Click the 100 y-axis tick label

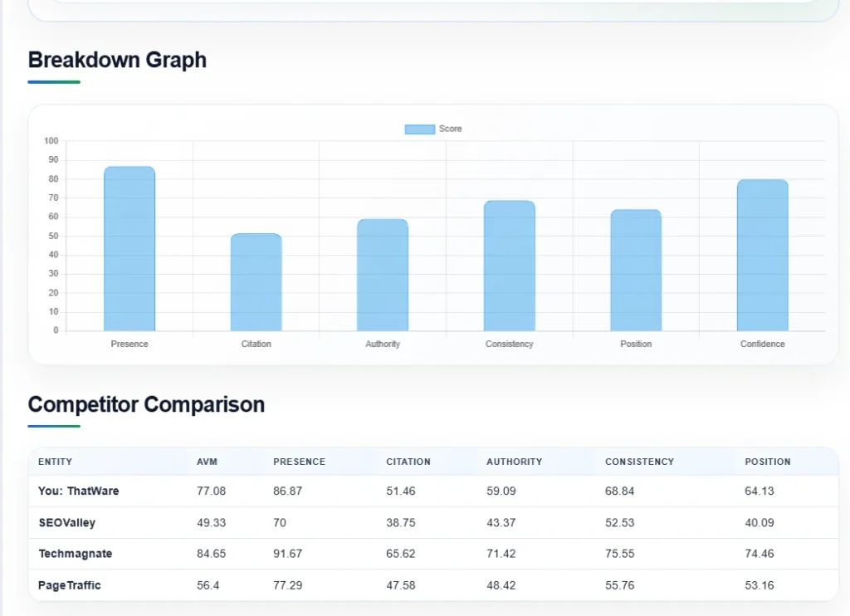click(x=51, y=141)
